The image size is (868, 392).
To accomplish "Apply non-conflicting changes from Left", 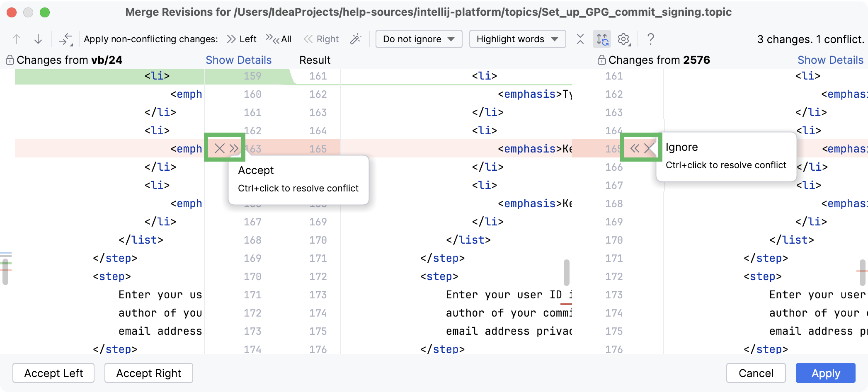I will tap(242, 39).
